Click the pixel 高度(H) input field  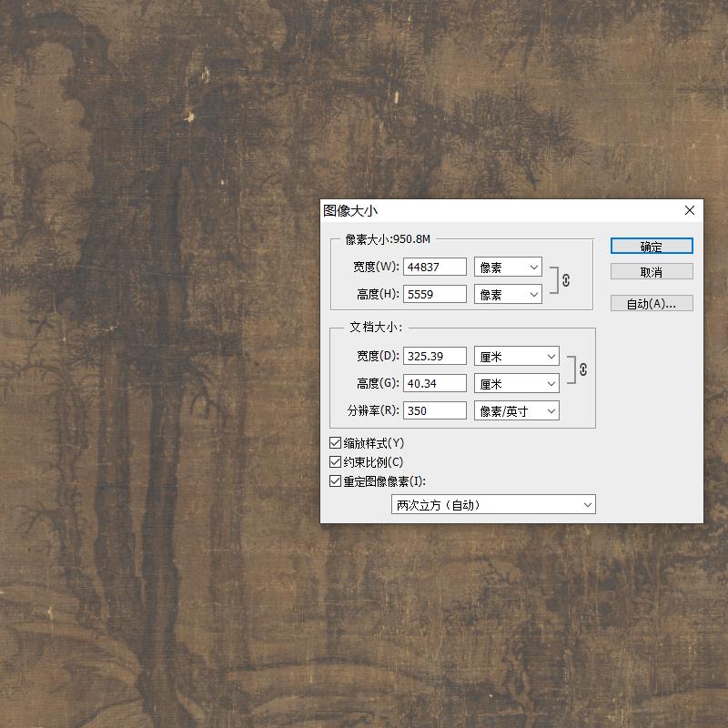[435, 294]
